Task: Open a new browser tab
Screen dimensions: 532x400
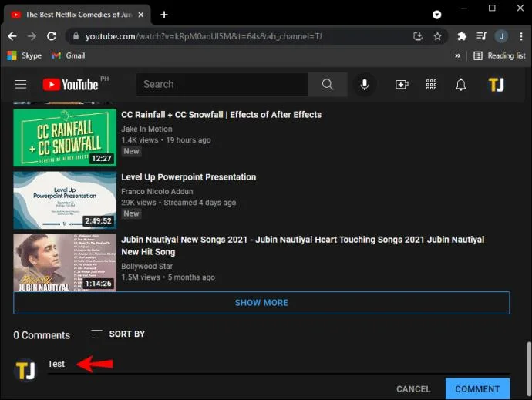Action: (164, 15)
